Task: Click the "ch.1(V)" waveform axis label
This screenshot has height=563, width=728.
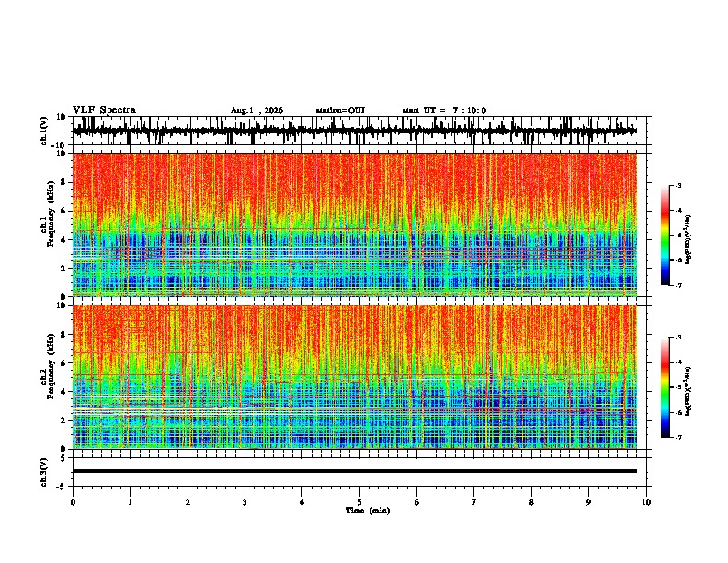Action: coord(44,131)
